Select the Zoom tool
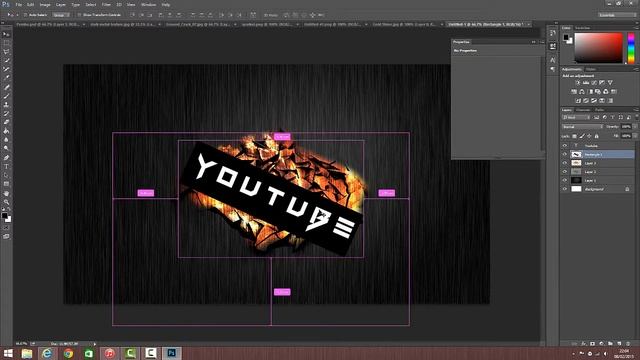Image resolution: width=640 pixels, height=360 pixels. click(6, 202)
